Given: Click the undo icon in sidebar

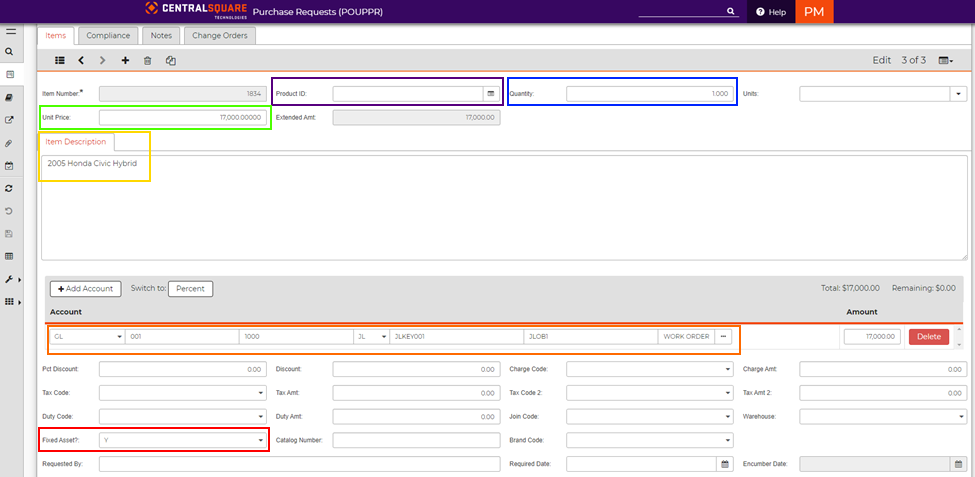Looking at the screenshot, I should (9, 211).
